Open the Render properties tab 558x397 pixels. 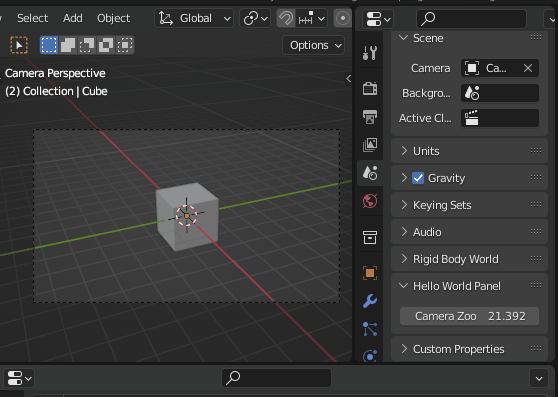[370, 88]
